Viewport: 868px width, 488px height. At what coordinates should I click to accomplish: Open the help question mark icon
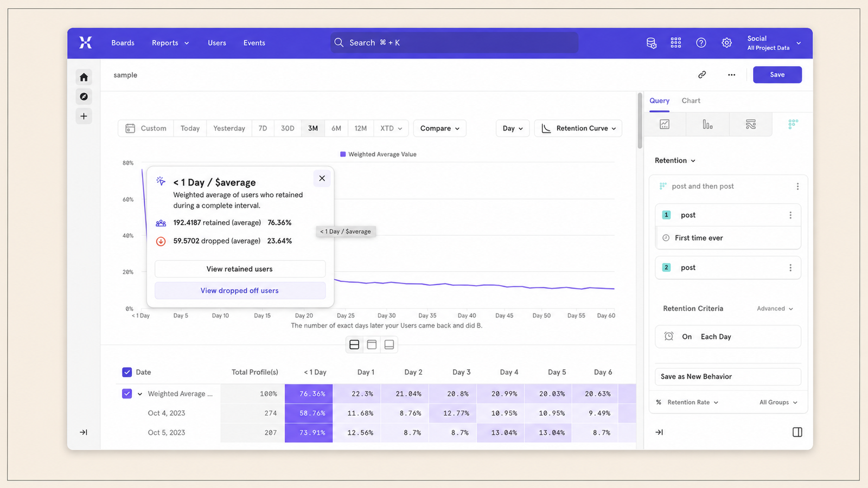pyautogui.click(x=701, y=43)
